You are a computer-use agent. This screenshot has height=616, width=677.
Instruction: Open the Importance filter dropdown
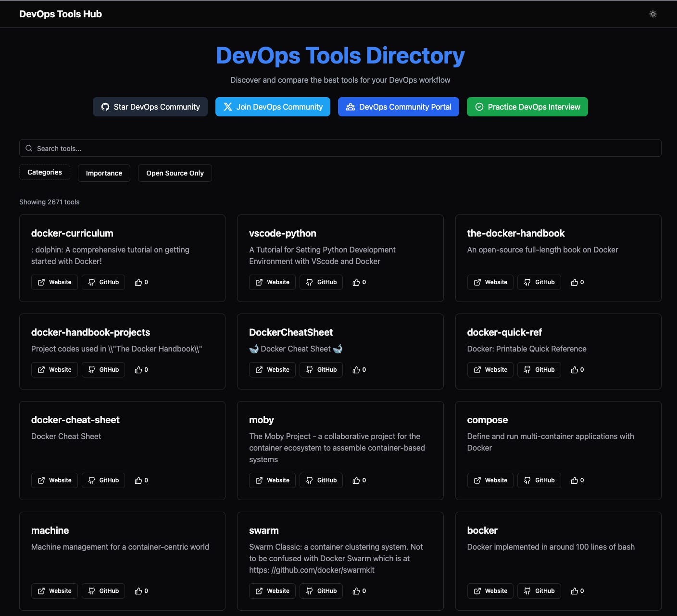[104, 173]
